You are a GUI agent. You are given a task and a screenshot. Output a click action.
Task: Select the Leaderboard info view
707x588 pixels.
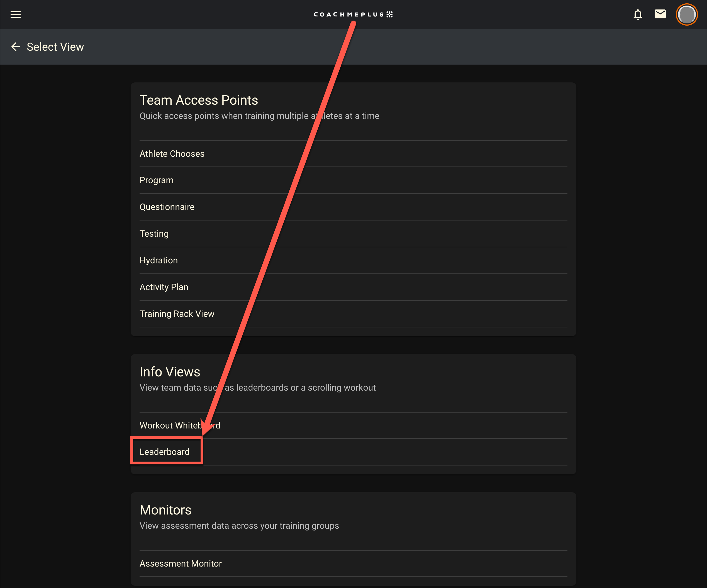353,452
